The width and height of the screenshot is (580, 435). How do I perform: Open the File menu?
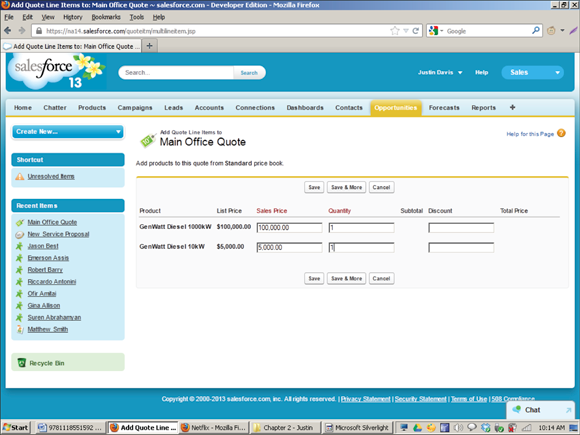click(x=9, y=17)
